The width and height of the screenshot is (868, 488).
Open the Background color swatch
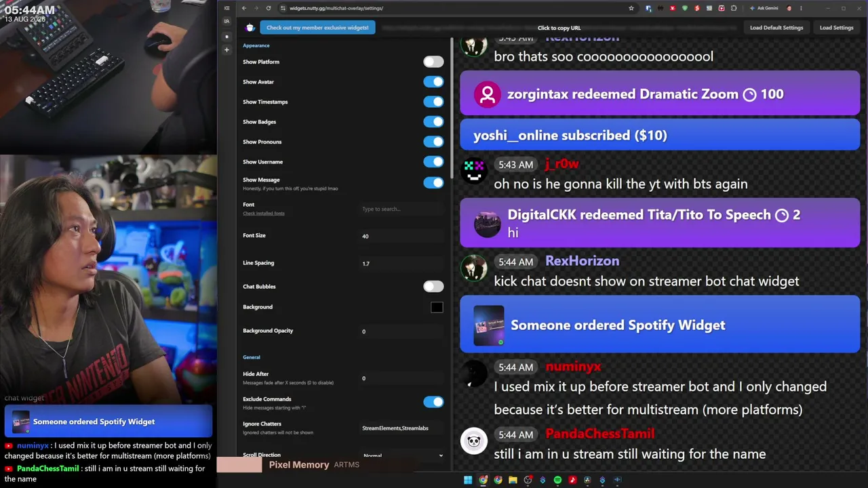pyautogui.click(x=437, y=308)
